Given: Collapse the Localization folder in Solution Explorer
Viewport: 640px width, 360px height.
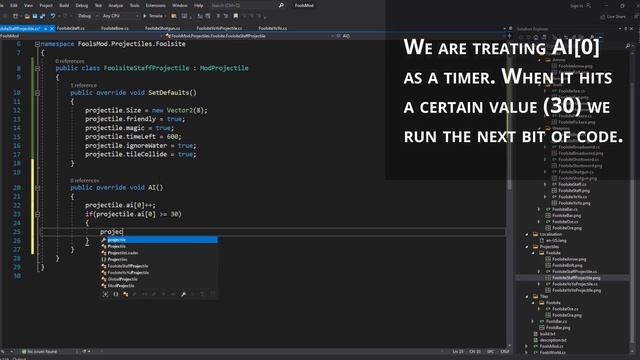Looking at the screenshot, I should [x=527, y=234].
